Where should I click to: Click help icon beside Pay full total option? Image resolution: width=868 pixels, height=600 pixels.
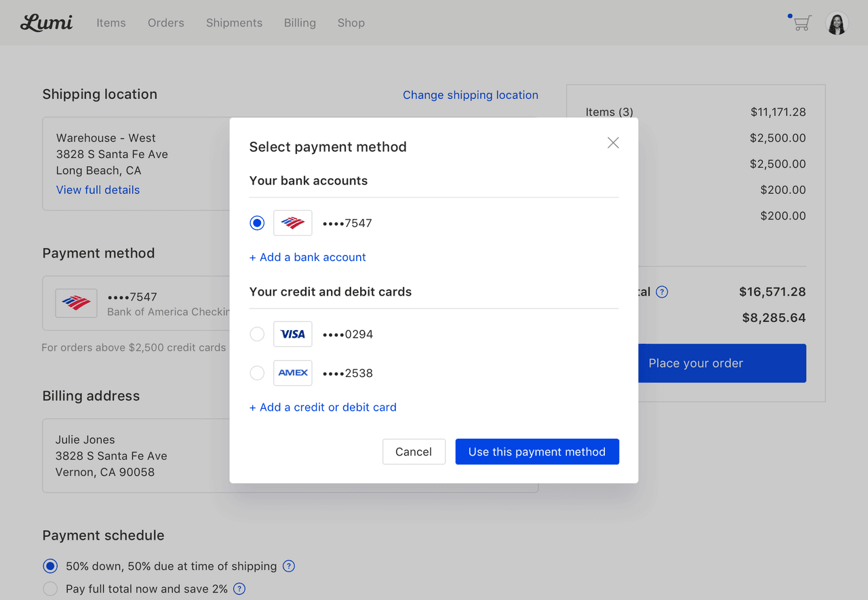pyautogui.click(x=239, y=589)
